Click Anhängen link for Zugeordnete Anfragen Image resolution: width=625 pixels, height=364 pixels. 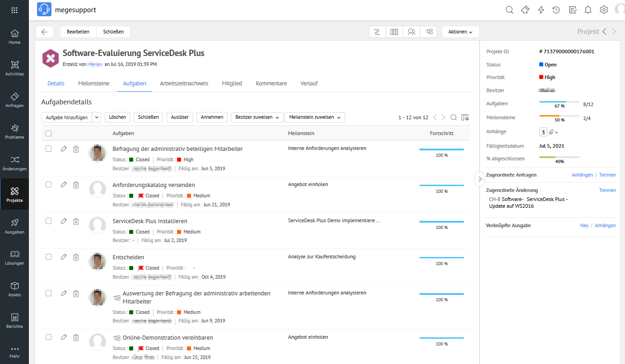point(582,175)
